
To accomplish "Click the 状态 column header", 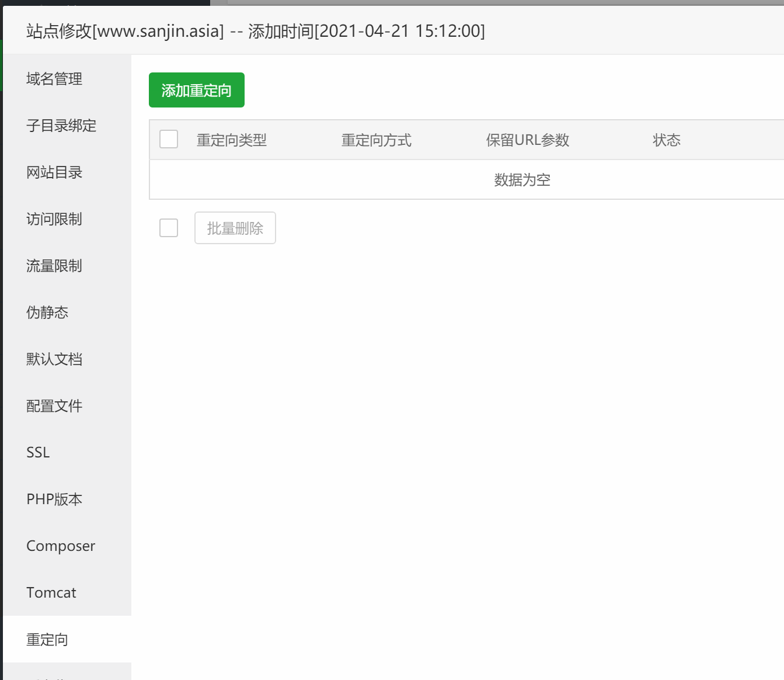I will click(667, 140).
